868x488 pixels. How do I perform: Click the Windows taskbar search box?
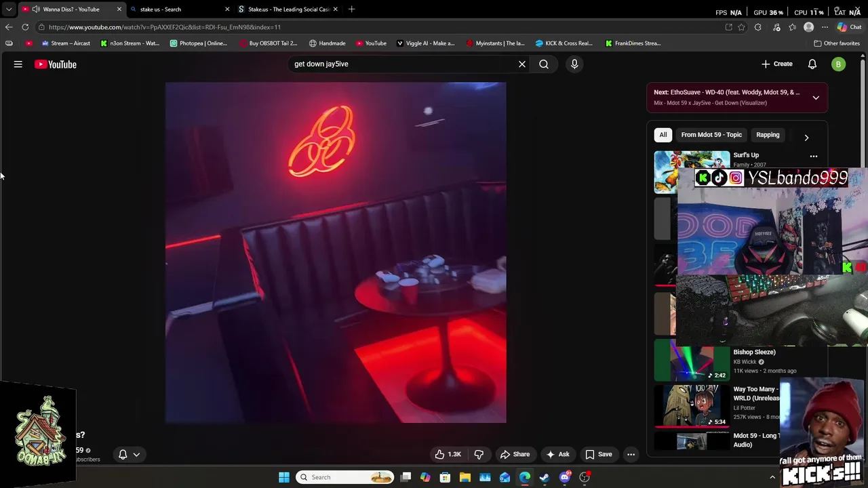(x=346, y=477)
